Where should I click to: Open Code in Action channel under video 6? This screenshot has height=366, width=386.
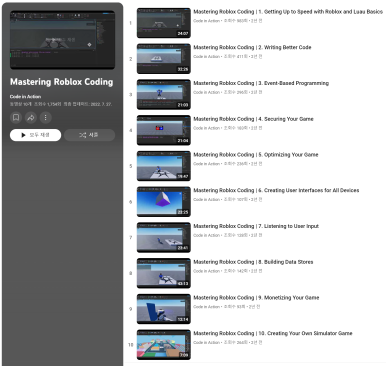click(206, 199)
